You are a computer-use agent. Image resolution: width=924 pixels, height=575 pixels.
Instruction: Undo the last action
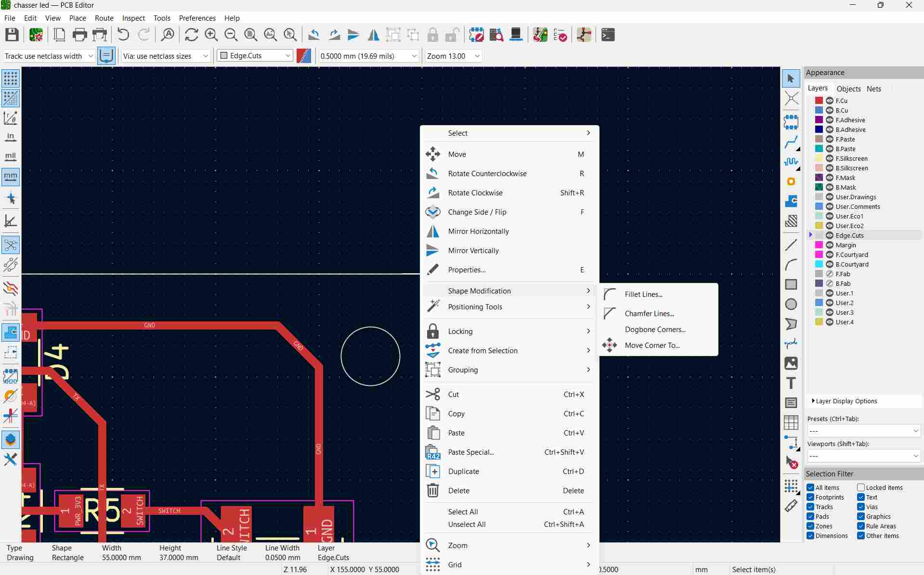click(123, 35)
